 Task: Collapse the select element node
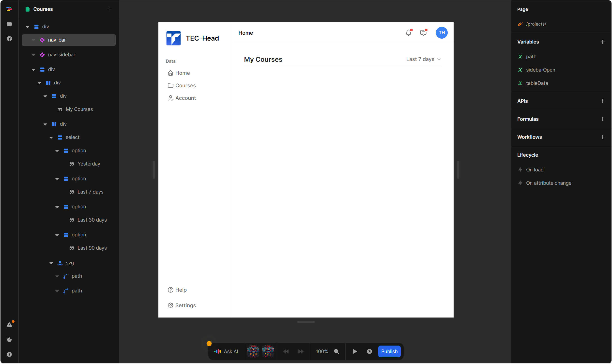pyautogui.click(x=51, y=137)
